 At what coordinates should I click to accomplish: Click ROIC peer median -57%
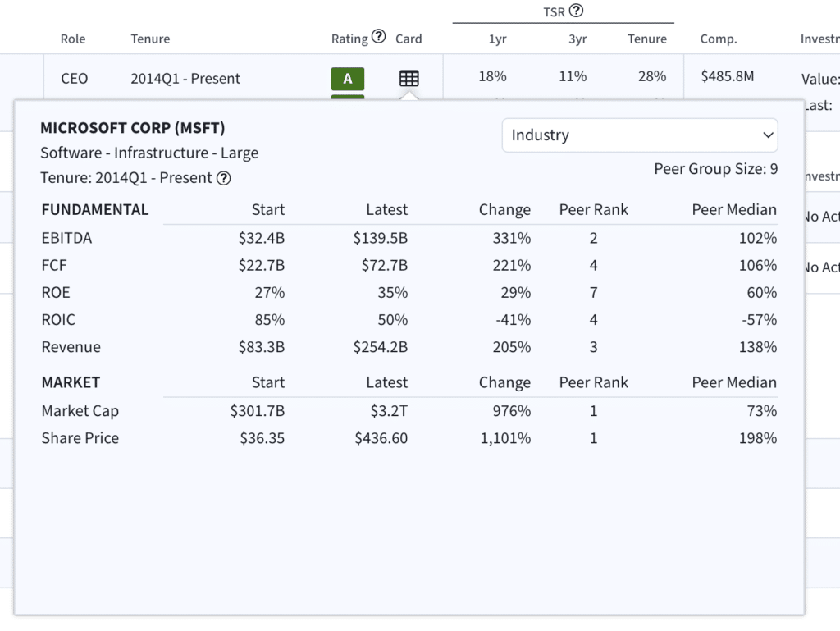pos(759,320)
